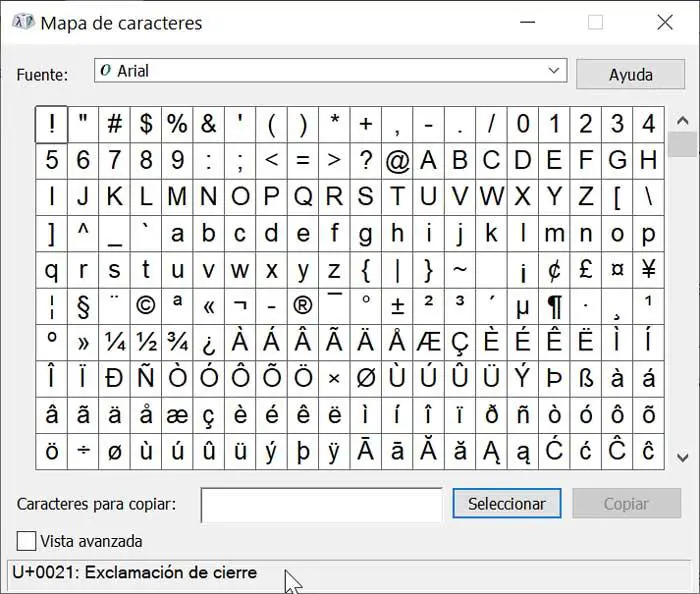Select the yen ¥ currency symbol
The image size is (700, 594).
click(649, 270)
